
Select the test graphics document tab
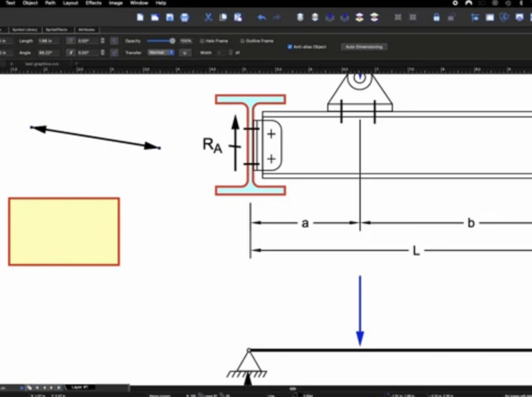(42, 64)
